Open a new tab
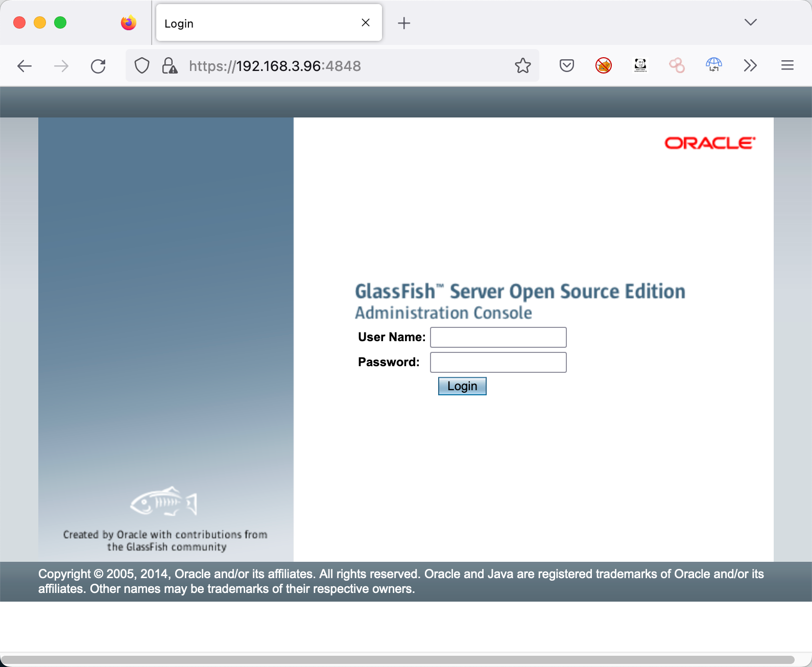The height and width of the screenshot is (667, 812). pyautogui.click(x=404, y=23)
